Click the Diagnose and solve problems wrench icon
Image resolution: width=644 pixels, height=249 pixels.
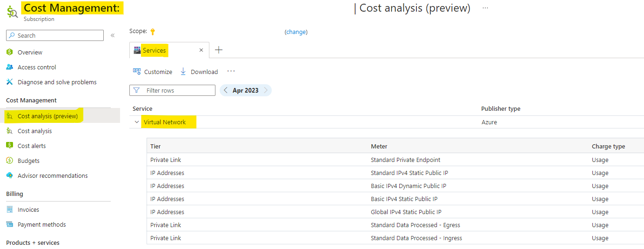tap(9, 82)
